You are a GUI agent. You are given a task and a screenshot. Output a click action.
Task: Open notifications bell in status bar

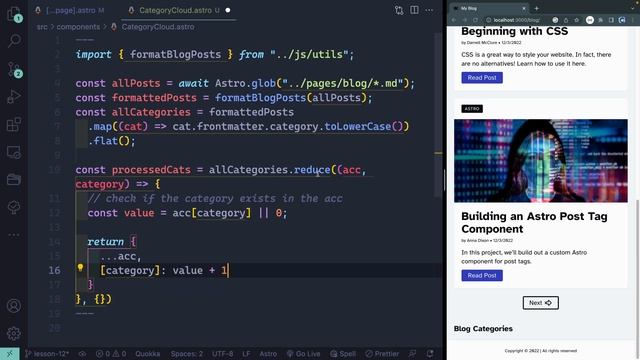(x=430, y=353)
